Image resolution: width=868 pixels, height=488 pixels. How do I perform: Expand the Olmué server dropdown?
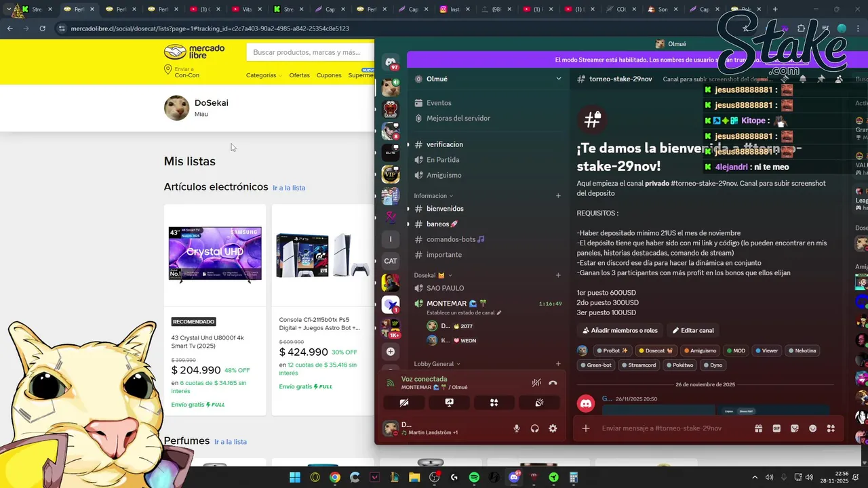coord(559,79)
